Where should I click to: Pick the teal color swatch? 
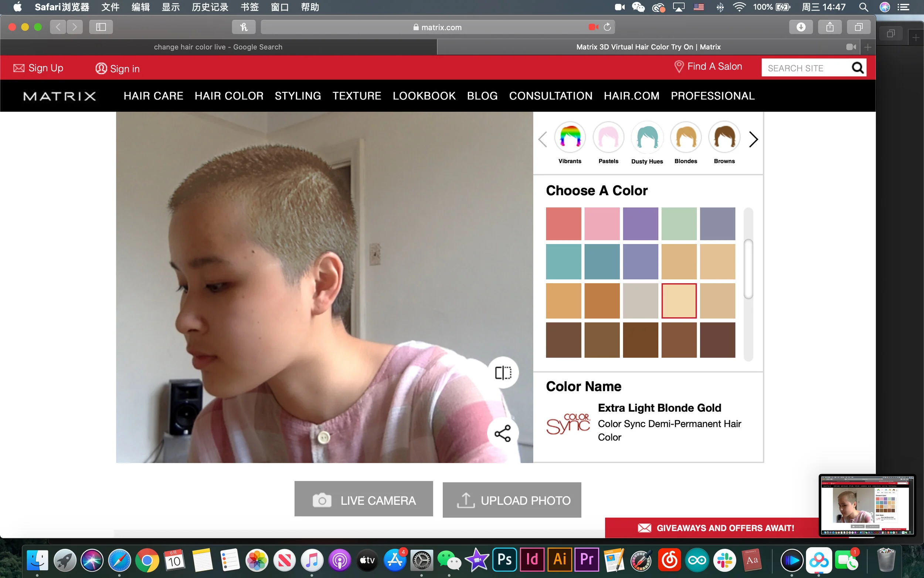point(563,262)
